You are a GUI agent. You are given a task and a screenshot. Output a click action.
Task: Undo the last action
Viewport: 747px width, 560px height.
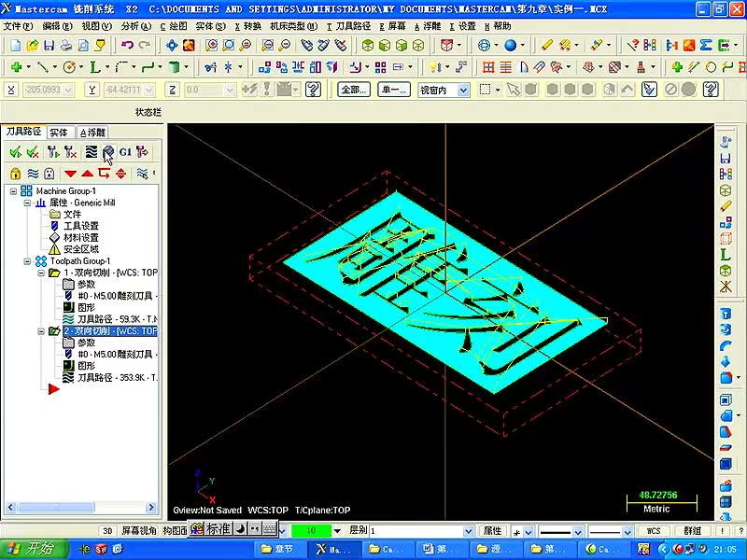click(127, 45)
